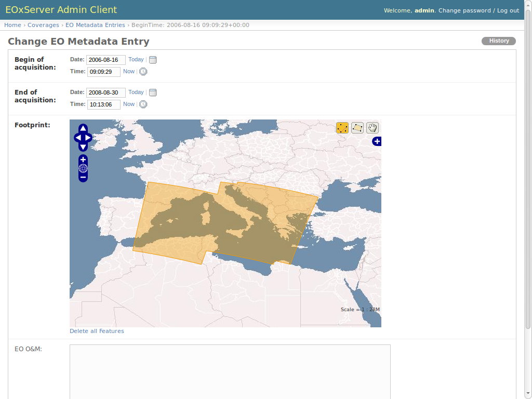Expand the map layer switcher plus
Image resolution: width=532 pixels, height=399 pixels.
tap(377, 141)
